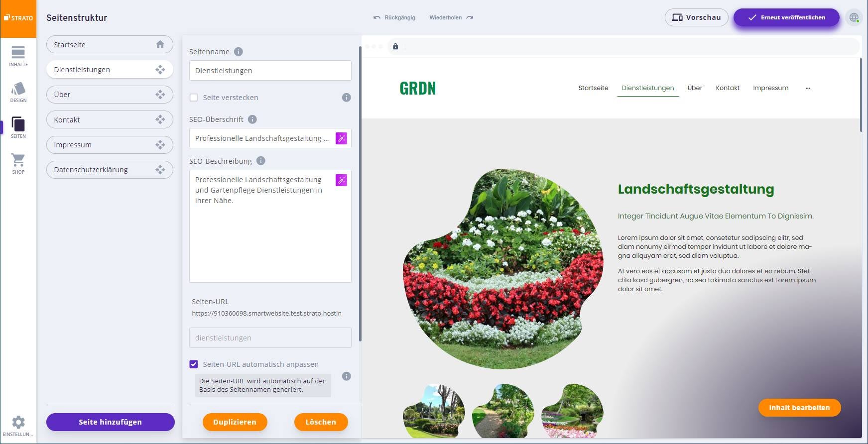Open the Inhalte sidebar section

tap(18, 56)
